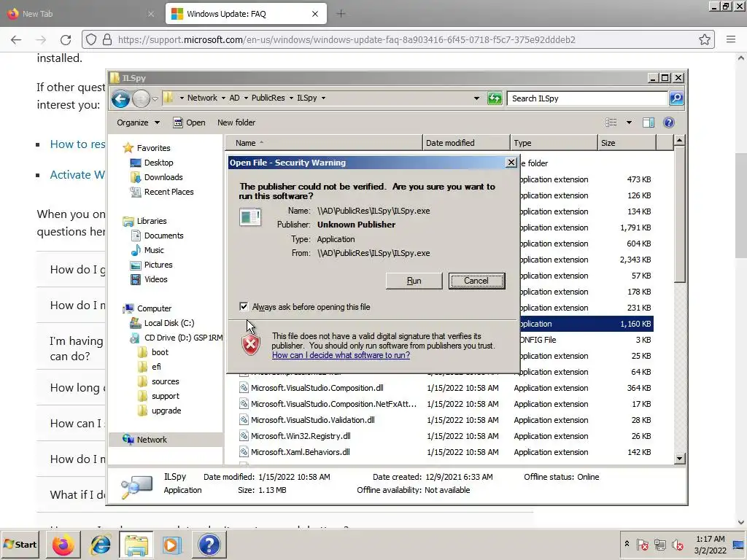
Task: Uncheck Always ask before opening this file
Action: (x=244, y=307)
